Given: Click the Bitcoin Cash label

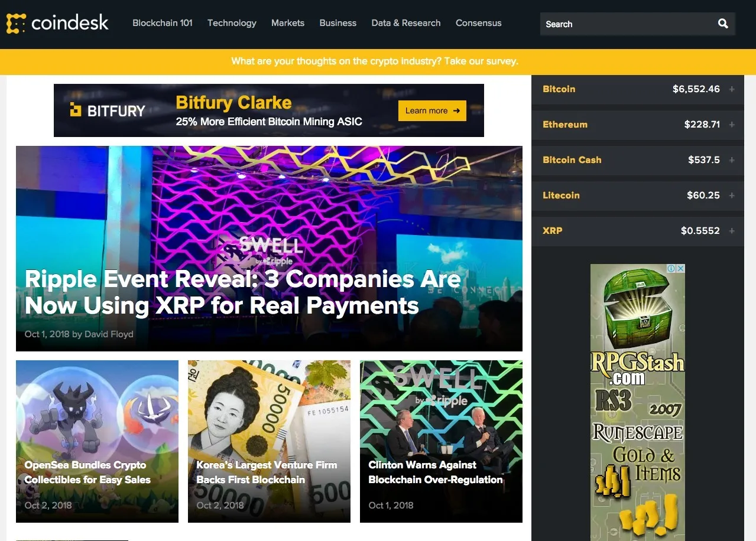Looking at the screenshot, I should 572,160.
